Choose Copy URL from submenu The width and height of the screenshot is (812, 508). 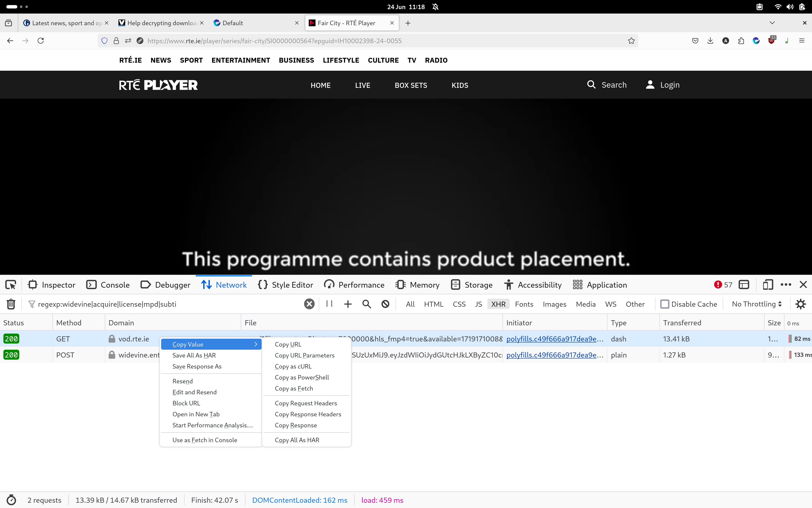[288, 344]
